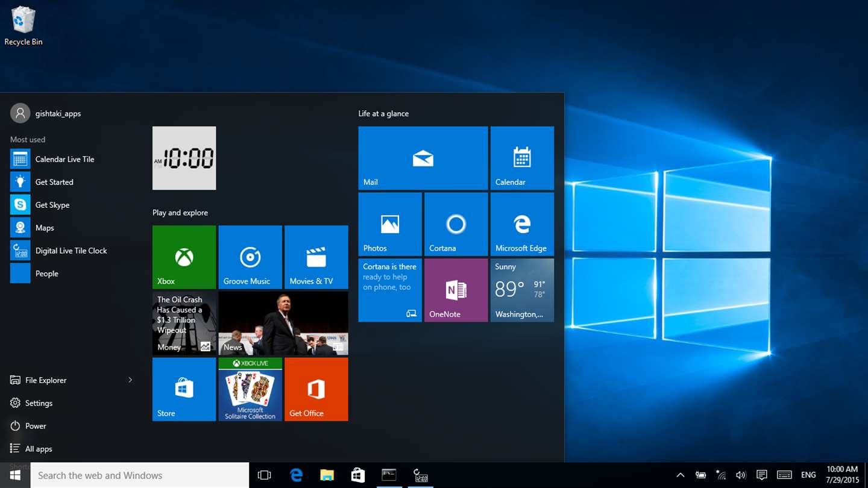Open File Explorer from the Start menu list
The height and width of the screenshot is (488, 868).
(x=46, y=380)
